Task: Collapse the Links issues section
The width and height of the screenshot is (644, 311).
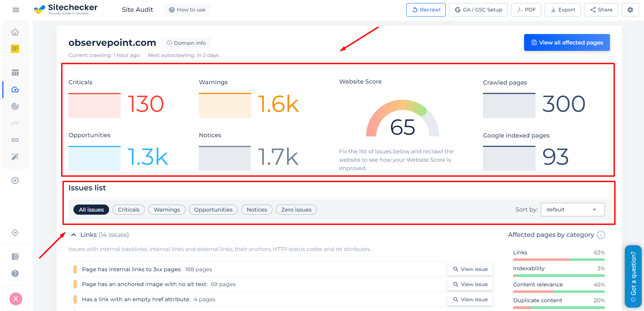Action: point(73,235)
